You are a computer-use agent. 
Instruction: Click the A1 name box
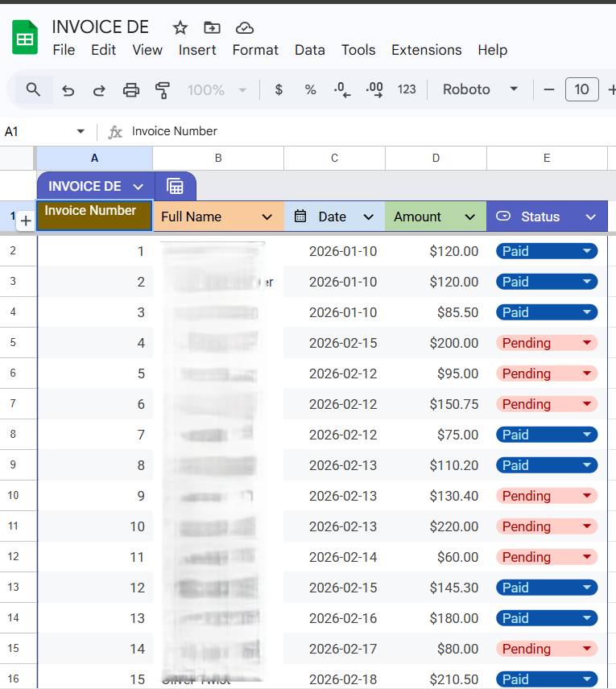tap(44, 131)
